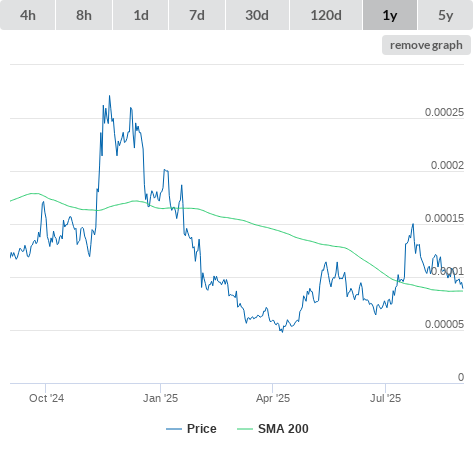Click the Jul '25 axis label
The width and height of the screenshot is (474, 455).
click(x=385, y=398)
